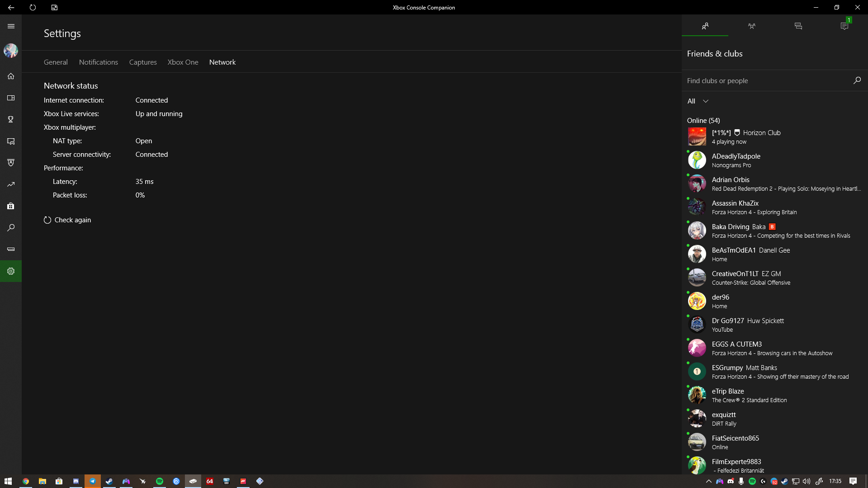
Task: Select CreativeOnT1LT in friends list
Action: coord(775,277)
